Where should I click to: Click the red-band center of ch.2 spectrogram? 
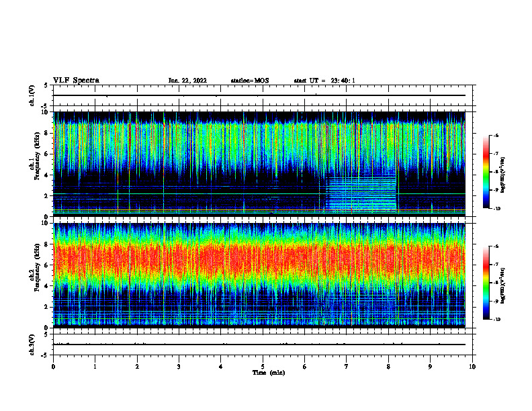pos(259,259)
